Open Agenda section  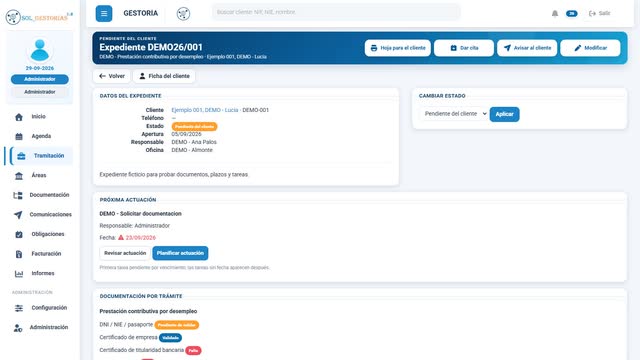point(41,136)
